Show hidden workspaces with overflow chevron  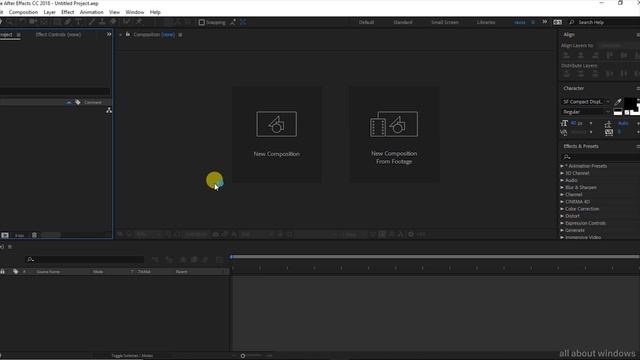(x=544, y=22)
